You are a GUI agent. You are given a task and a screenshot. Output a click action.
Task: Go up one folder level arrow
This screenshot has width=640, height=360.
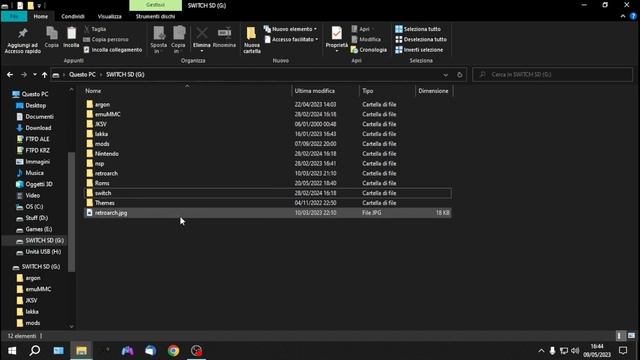pos(44,75)
